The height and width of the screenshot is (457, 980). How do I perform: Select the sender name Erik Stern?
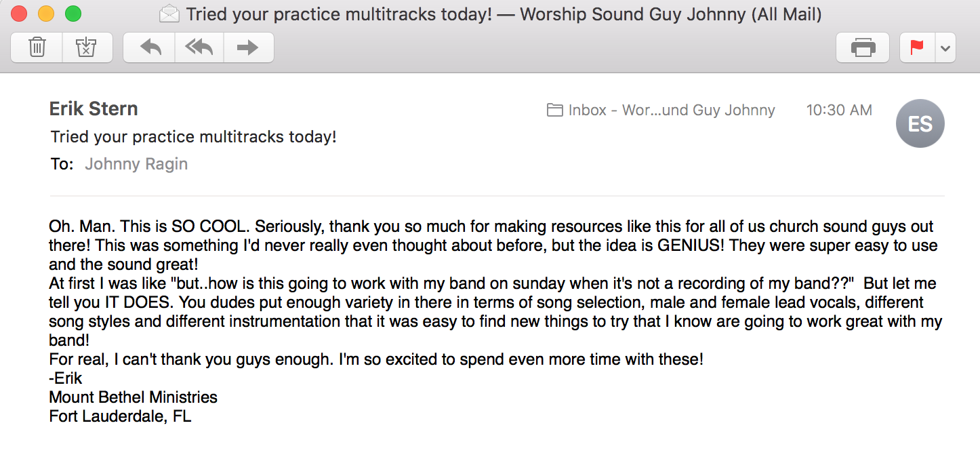click(94, 108)
